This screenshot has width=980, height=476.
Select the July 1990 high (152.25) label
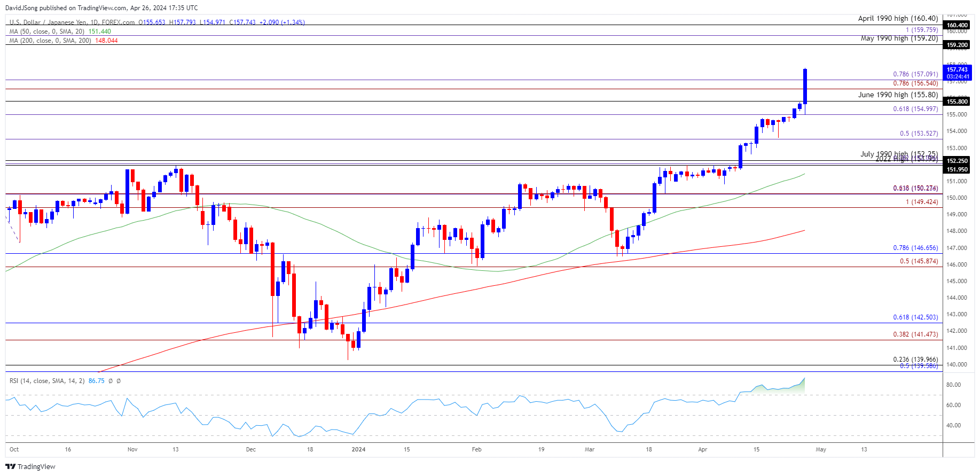[899, 154]
